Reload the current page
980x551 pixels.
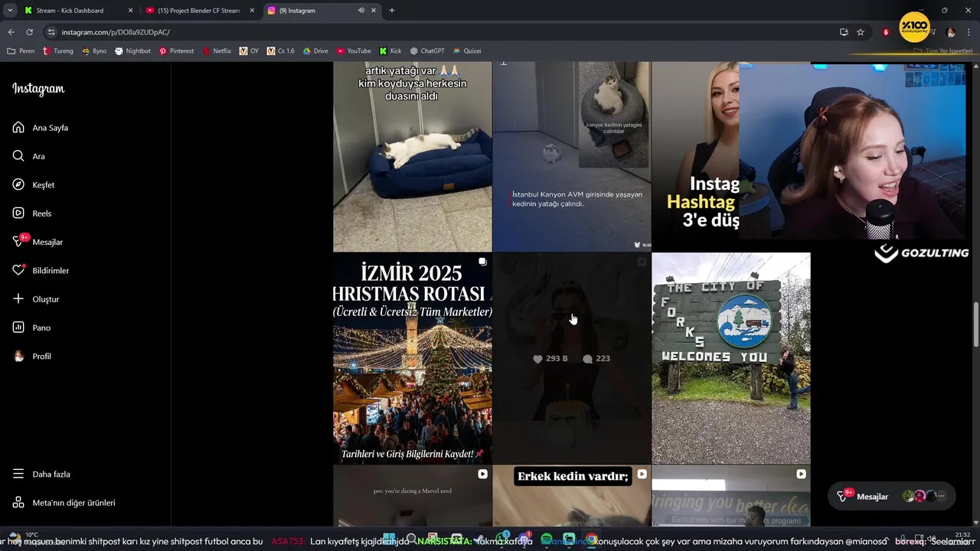(30, 32)
